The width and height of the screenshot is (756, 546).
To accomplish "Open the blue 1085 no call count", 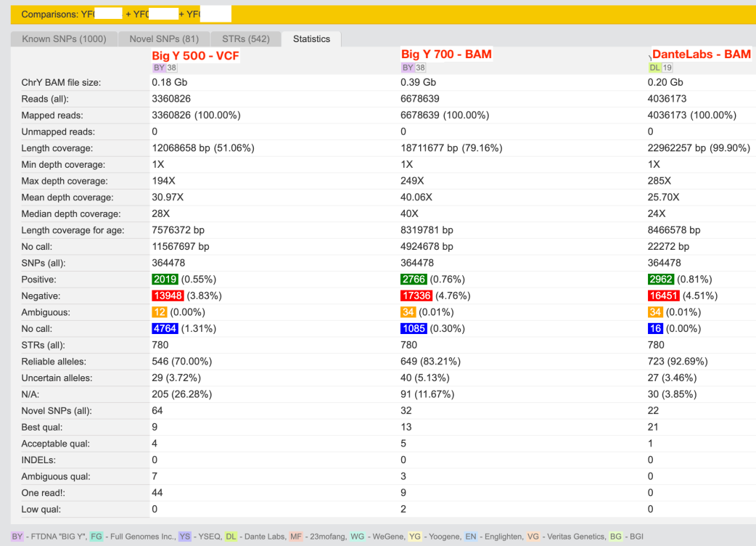I will (414, 329).
